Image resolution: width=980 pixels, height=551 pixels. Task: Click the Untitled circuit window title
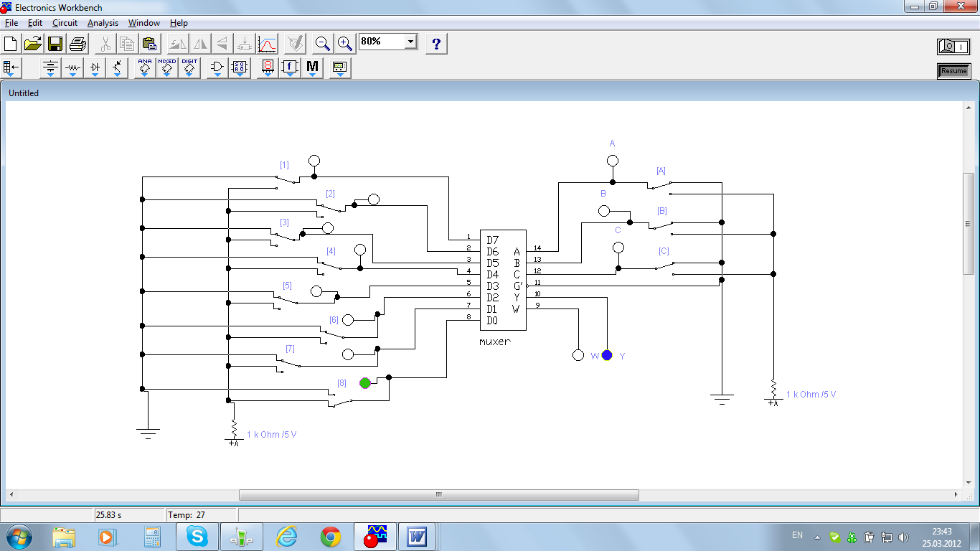pos(24,93)
